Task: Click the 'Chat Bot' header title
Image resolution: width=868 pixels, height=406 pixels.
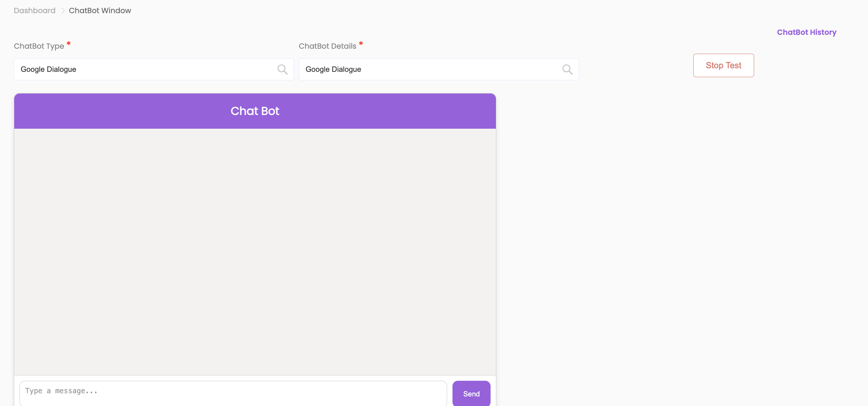Action: pos(255,111)
